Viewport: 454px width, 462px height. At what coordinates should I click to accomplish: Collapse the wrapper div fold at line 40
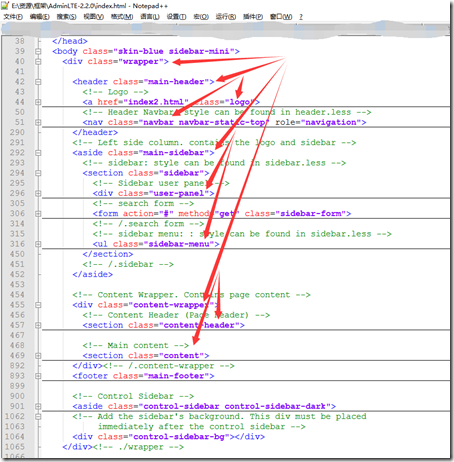tap(38, 62)
